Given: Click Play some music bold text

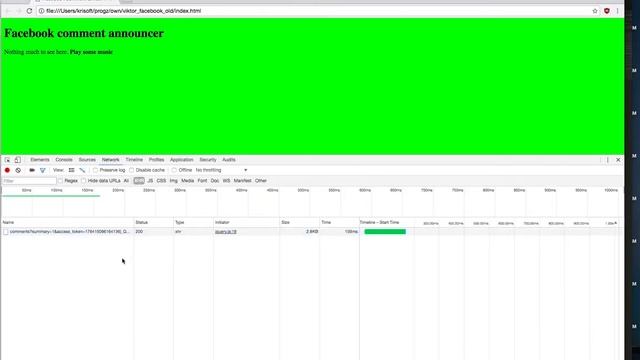Looking at the screenshot, I should pos(91,52).
